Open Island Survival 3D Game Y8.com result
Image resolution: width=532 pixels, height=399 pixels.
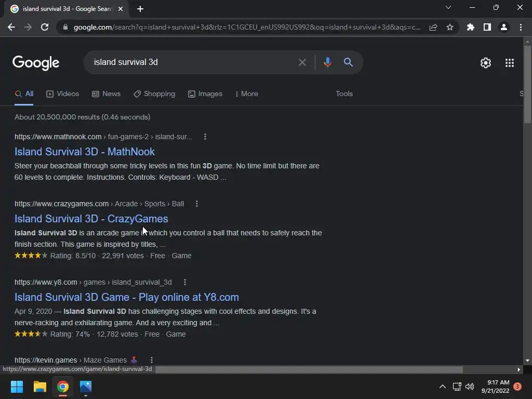[x=127, y=297]
